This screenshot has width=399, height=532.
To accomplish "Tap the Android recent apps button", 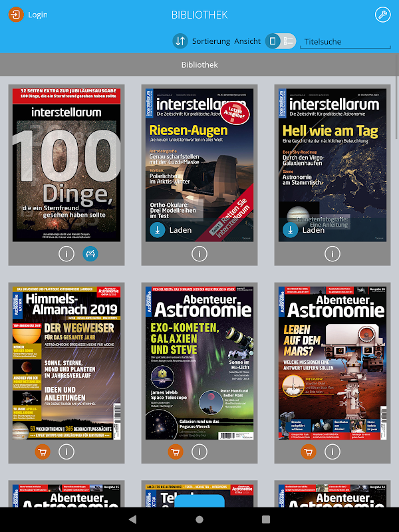I will click(x=266, y=519).
